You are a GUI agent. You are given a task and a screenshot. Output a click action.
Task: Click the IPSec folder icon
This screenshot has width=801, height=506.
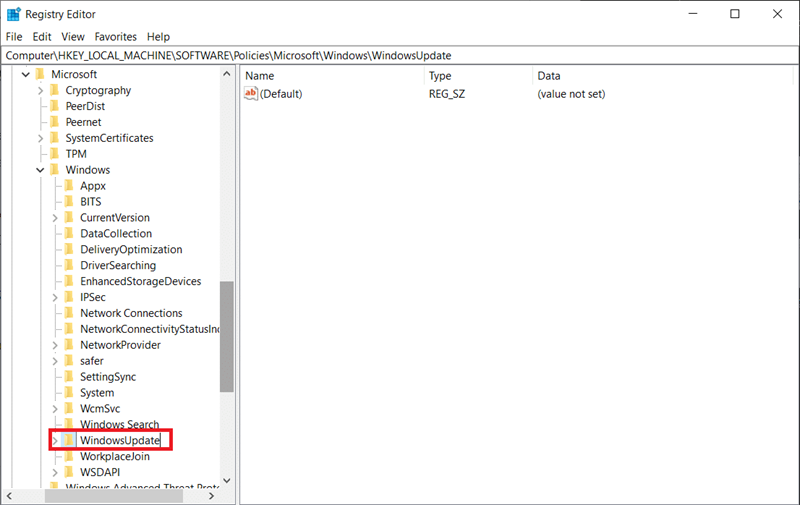[x=69, y=297]
